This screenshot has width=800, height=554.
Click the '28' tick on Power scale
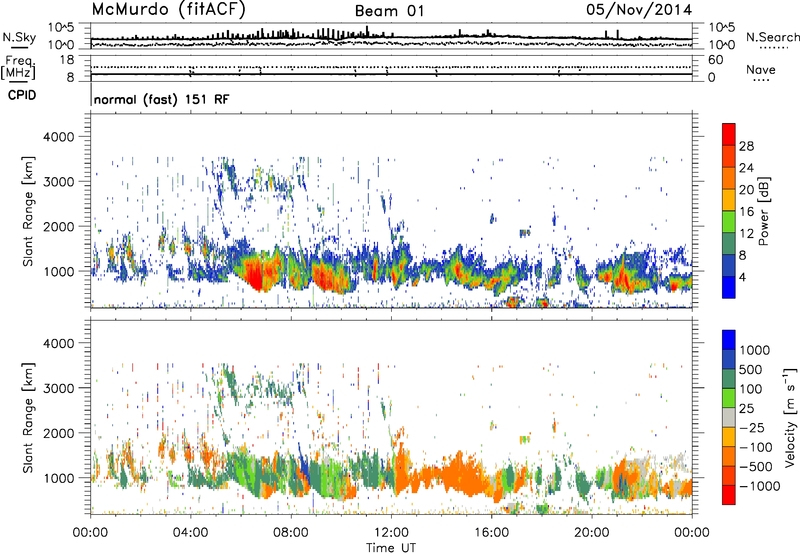(x=746, y=146)
